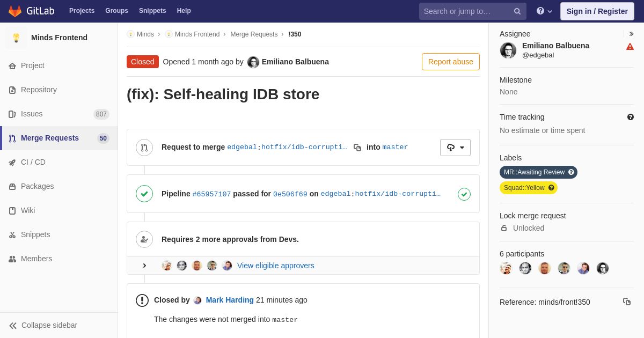This screenshot has height=338, width=644.
Task: Click the Closed status badge
Action: pos(143,62)
